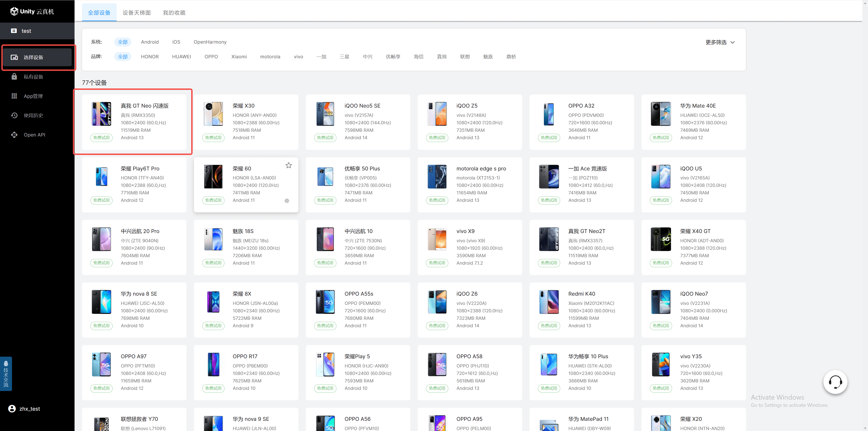Filter system by iOS
868x431 pixels.
(176, 42)
